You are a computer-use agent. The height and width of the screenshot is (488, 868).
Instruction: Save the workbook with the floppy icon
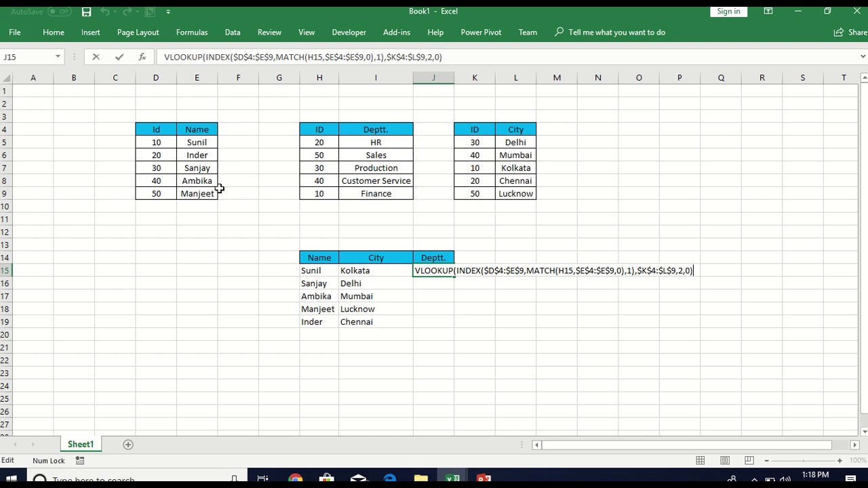coord(86,12)
